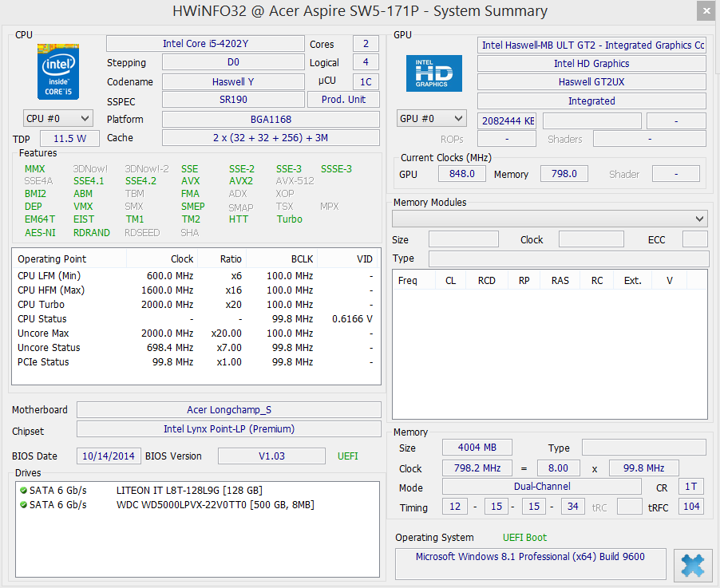Select the Clock column header in CPU table
Viewport: 720px width, 588px height.
point(162,258)
